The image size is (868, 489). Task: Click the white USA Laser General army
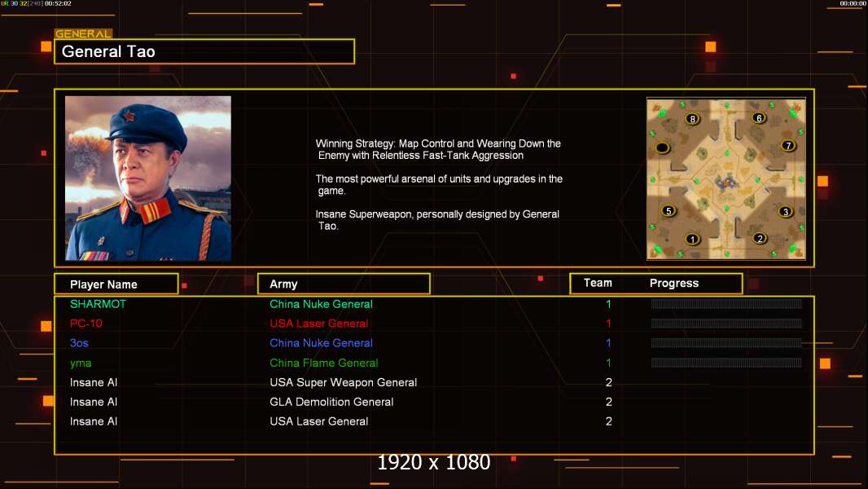tap(319, 421)
